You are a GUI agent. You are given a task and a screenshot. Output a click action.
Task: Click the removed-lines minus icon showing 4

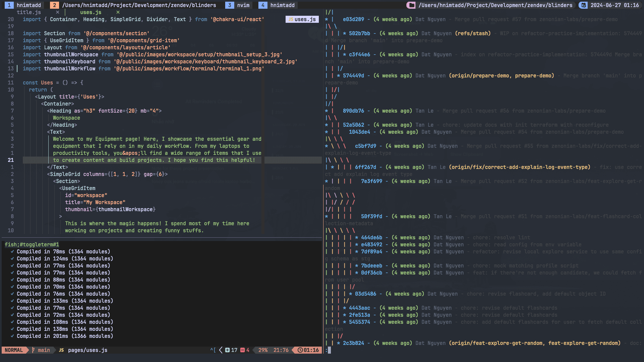pos(242,350)
